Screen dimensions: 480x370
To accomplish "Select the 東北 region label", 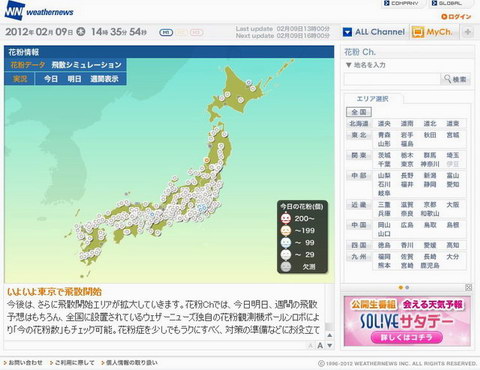I will (x=359, y=135).
